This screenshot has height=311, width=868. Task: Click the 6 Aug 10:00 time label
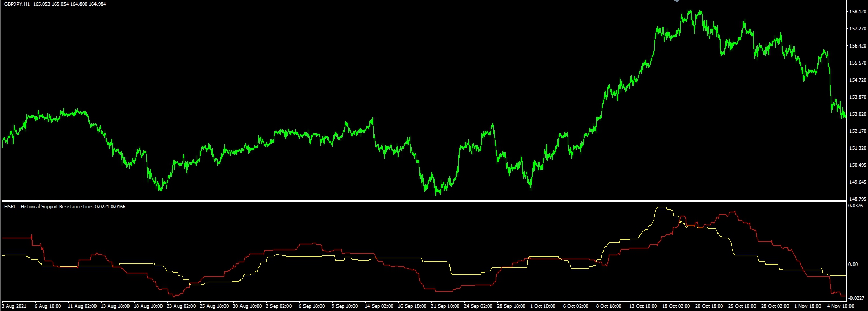click(x=48, y=306)
